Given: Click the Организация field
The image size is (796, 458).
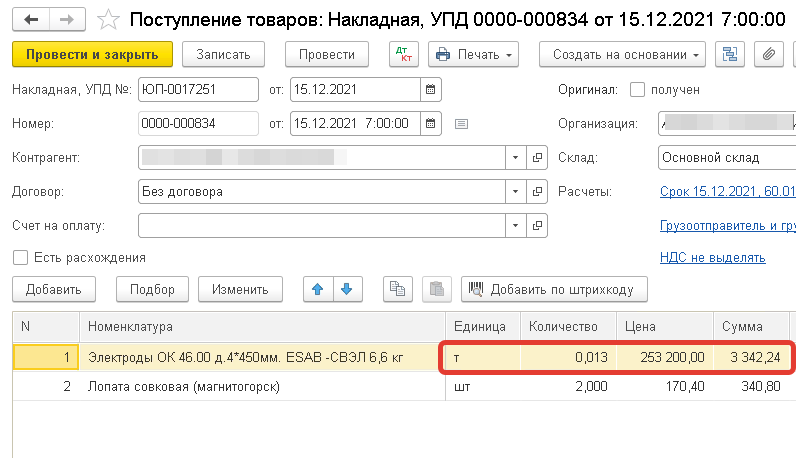Looking at the screenshot, I should [x=727, y=123].
